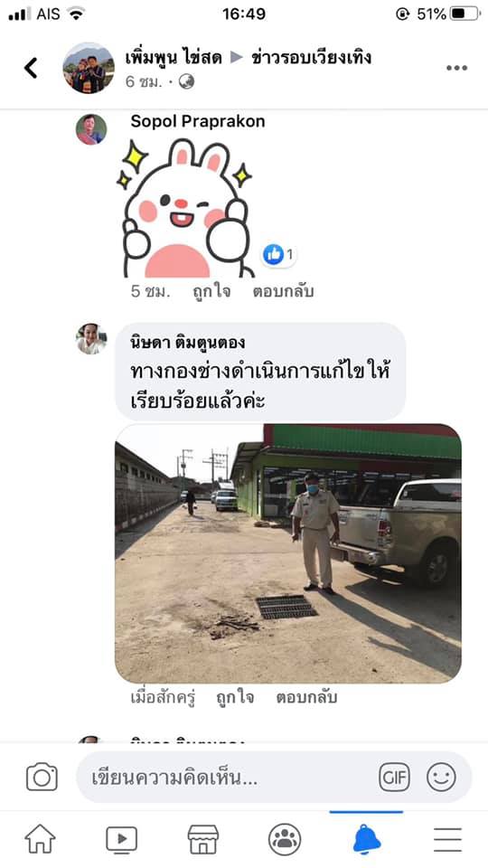This screenshot has width=488, height=868.
Task: Tap the back arrow icon
Action: point(31,68)
